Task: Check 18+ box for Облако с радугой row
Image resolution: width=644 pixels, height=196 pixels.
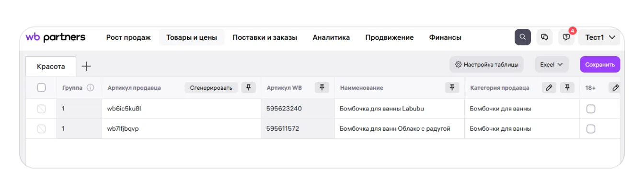Action: [591, 129]
